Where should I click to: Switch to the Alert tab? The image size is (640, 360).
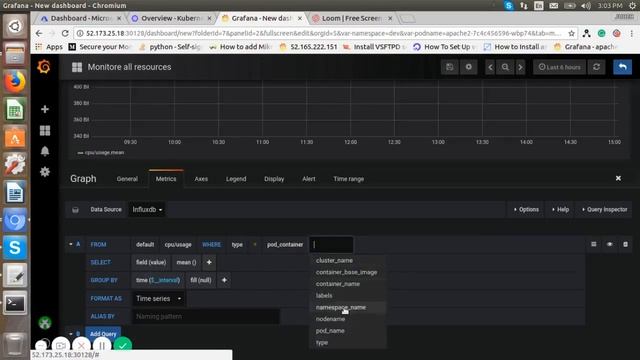coord(309,179)
